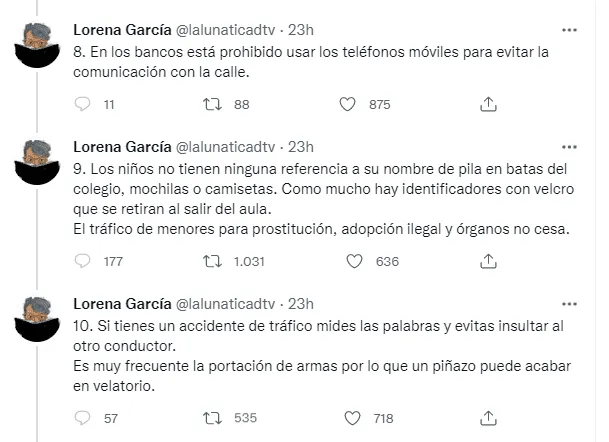Share tweet 8 about banks
Viewport: 609px width, 442px height.
pos(488,104)
